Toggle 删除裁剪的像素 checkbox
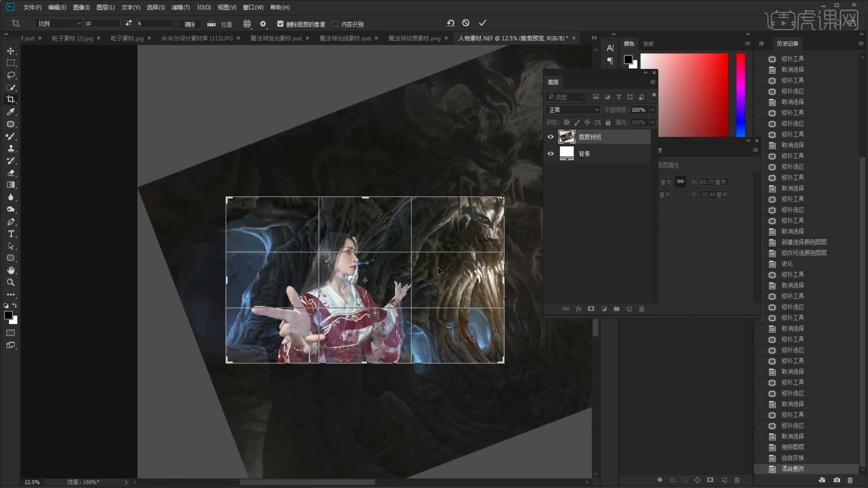The height and width of the screenshot is (488, 868). [x=280, y=24]
